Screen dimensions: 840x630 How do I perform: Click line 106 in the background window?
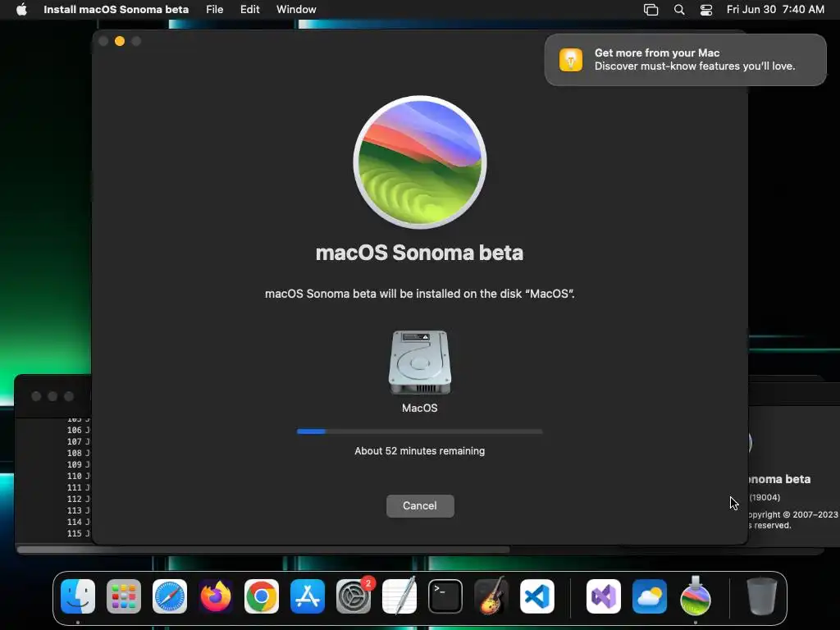click(78, 430)
